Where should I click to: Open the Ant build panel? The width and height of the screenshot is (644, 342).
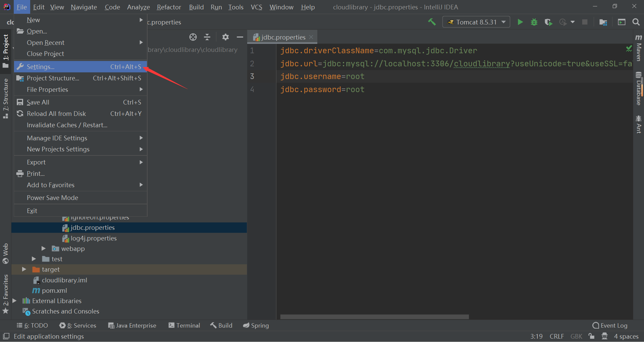click(639, 124)
